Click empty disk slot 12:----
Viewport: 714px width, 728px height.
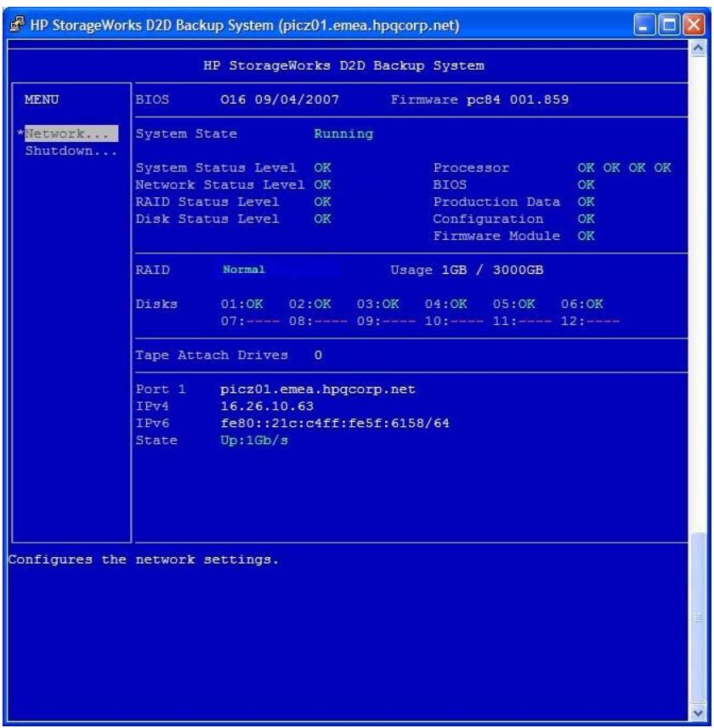tap(590, 321)
